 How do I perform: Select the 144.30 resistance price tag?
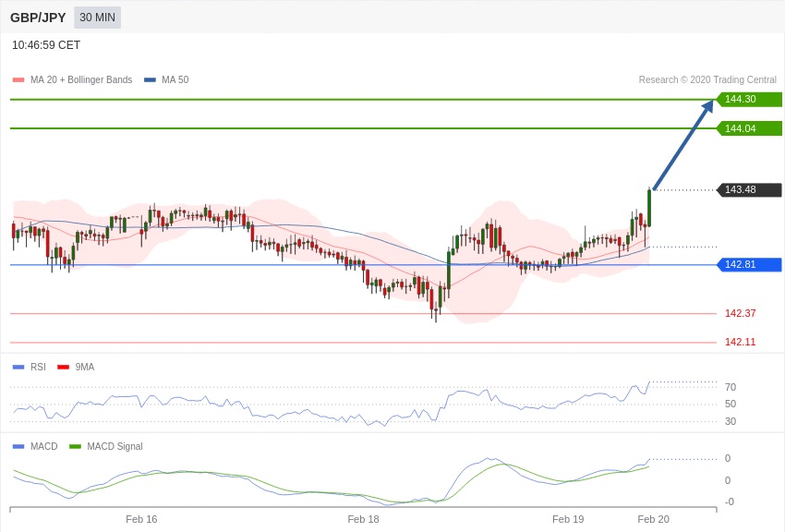click(749, 99)
